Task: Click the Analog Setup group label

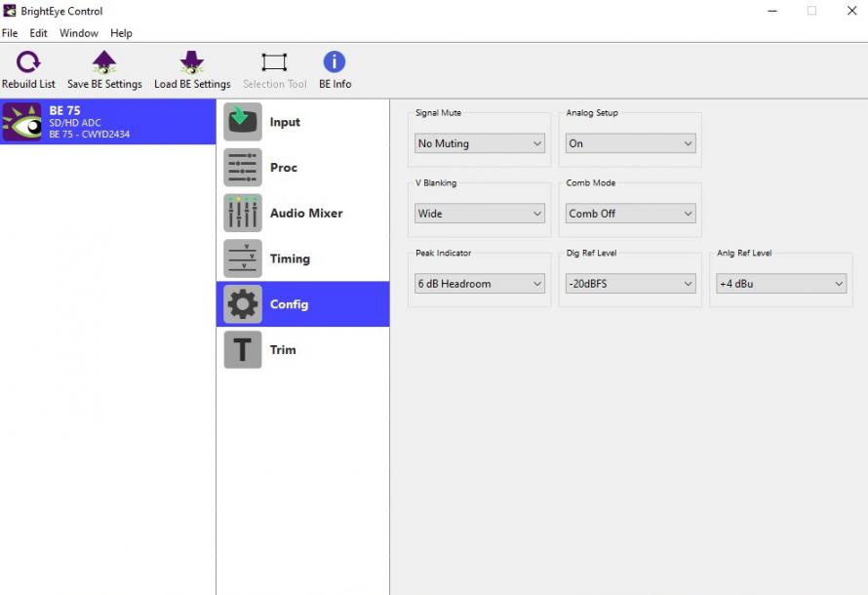Action: click(x=592, y=113)
